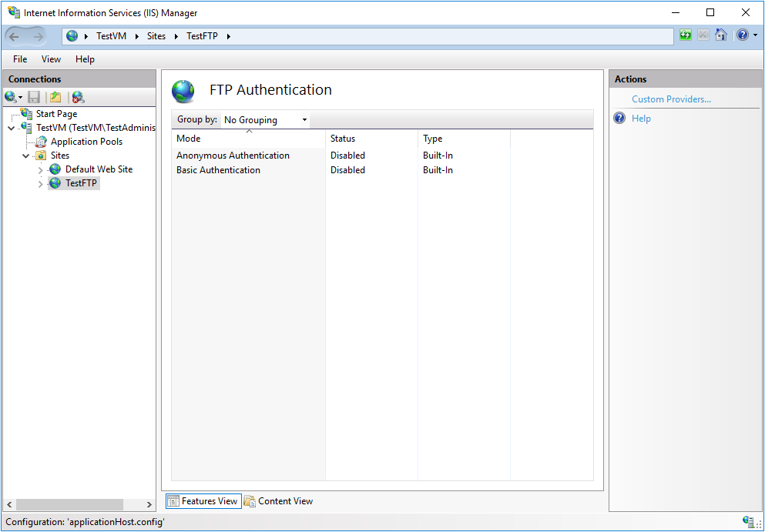Screen dimensions: 765x532
Task: Click TestFTP in the address breadcrumb
Action: pyautogui.click(x=202, y=36)
